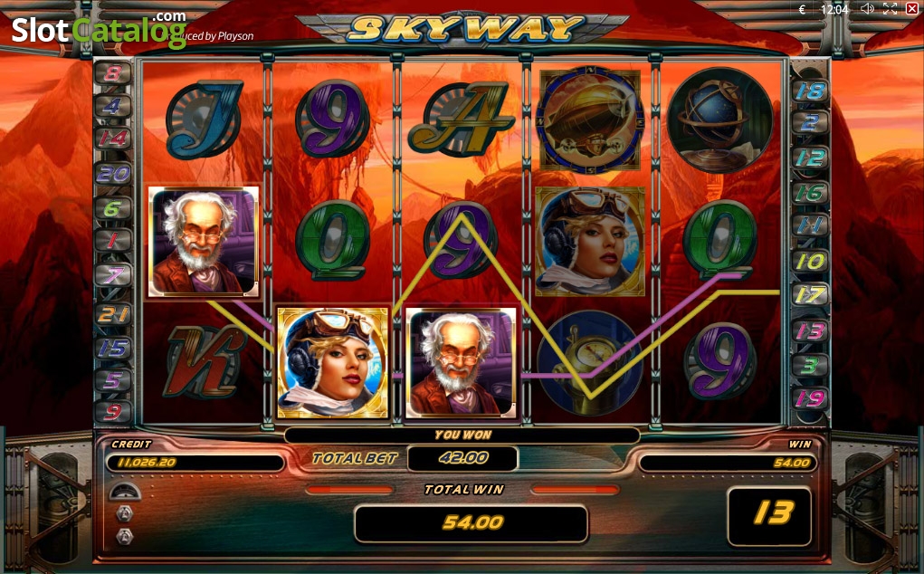This screenshot has width=924, height=574.
Task: Select payline 21 marker
Action: coord(112,314)
